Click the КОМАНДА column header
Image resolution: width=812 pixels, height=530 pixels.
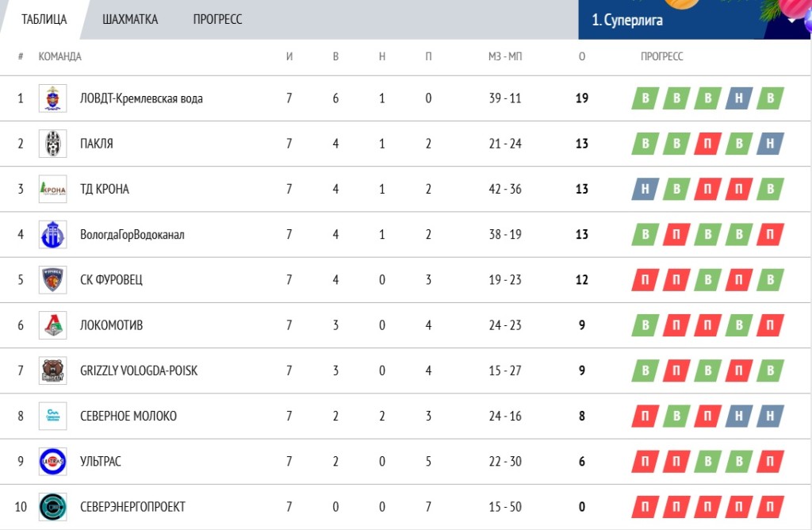[x=60, y=57]
